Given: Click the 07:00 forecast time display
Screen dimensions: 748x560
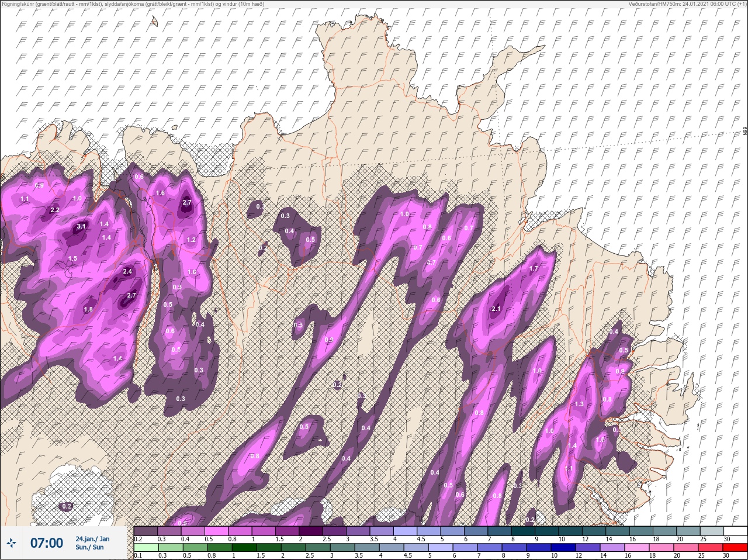Looking at the screenshot, I should coord(46,543).
